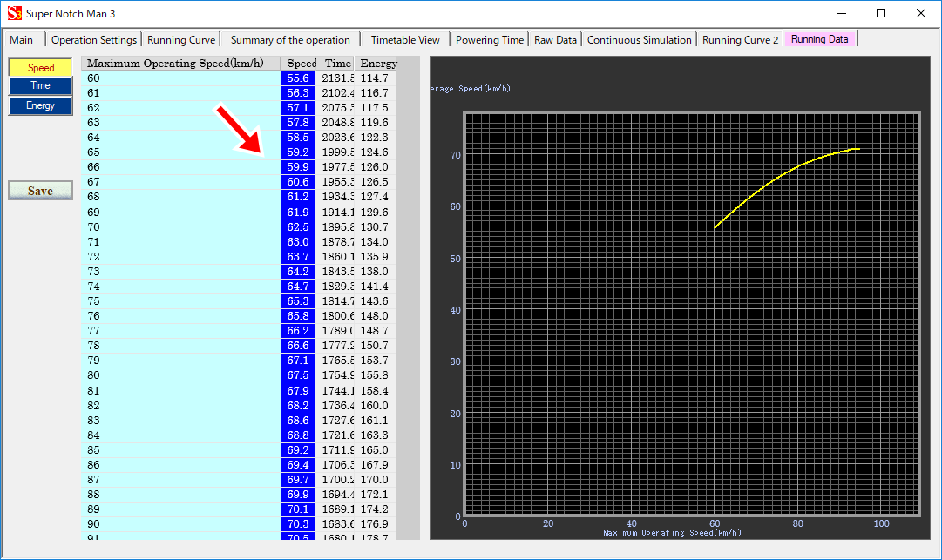942x560 pixels.
Task: Switch graph to Time mode
Action: click(x=41, y=85)
